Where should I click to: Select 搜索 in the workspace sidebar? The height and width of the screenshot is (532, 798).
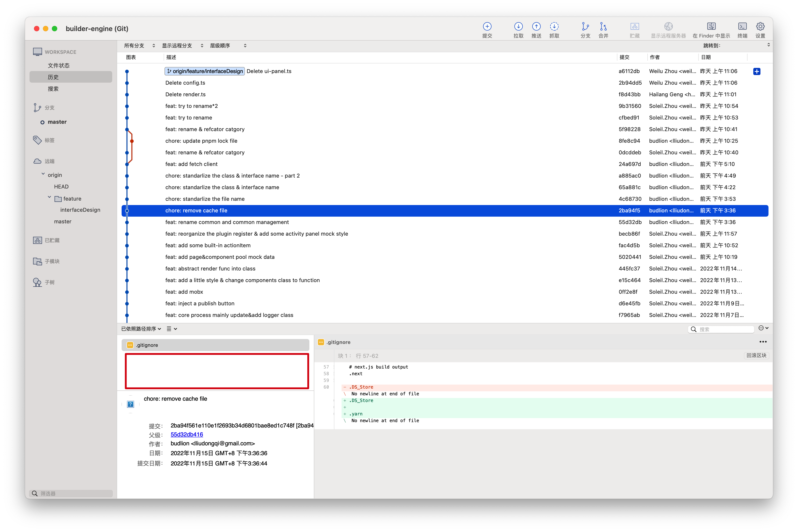pos(53,89)
